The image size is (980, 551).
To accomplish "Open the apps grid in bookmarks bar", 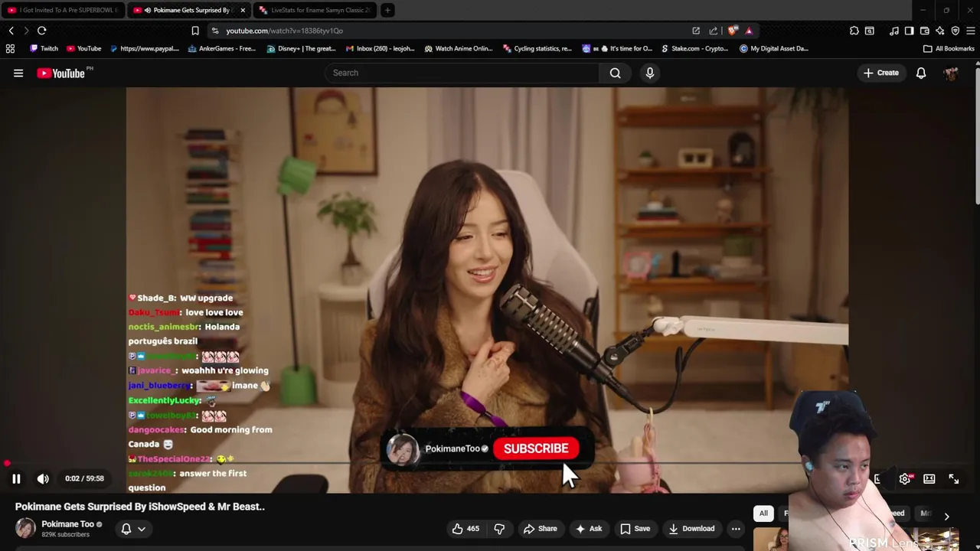I will point(11,48).
